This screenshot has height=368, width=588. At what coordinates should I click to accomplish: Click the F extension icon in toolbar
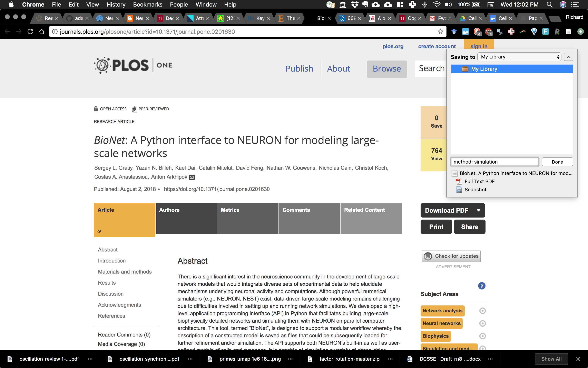tap(546, 32)
